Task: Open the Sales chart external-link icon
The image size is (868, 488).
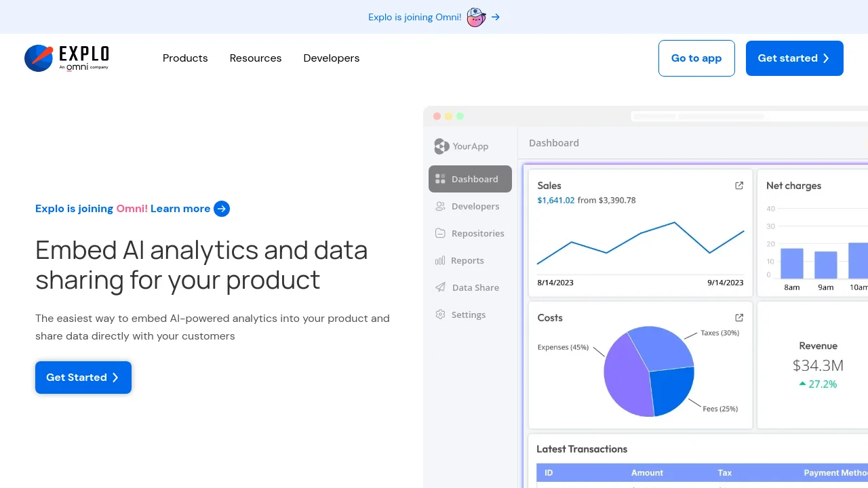Action: click(x=739, y=186)
